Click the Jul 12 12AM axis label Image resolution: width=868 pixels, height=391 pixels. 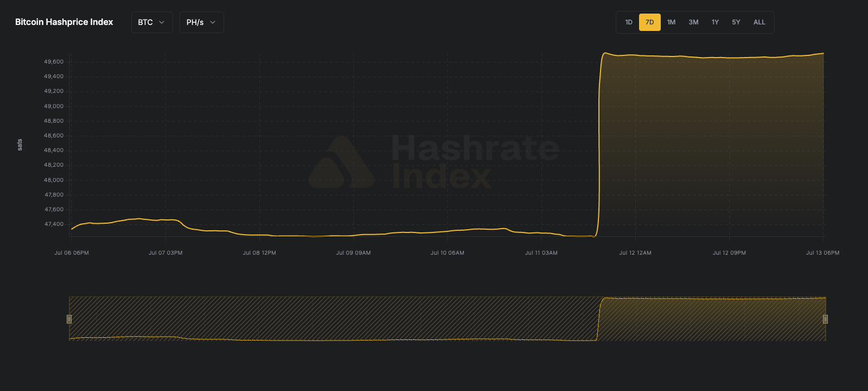click(635, 253)
